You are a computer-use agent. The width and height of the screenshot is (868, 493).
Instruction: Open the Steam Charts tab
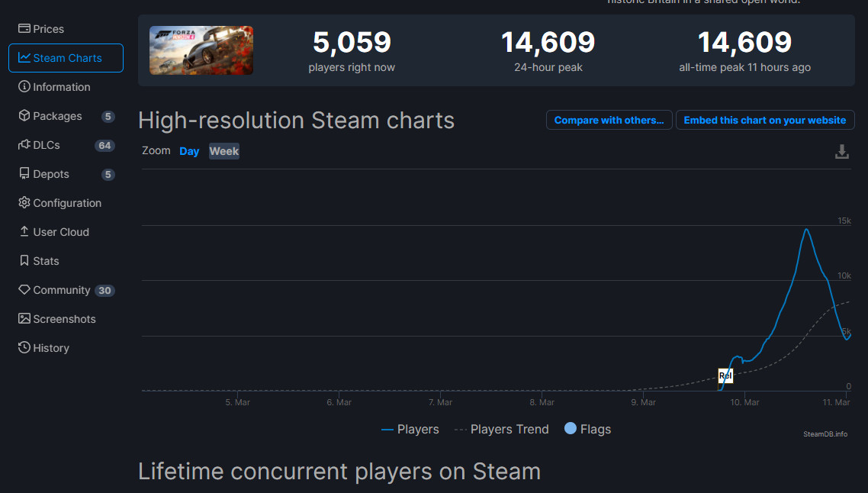pyautogui.click(x=66, y=58)
